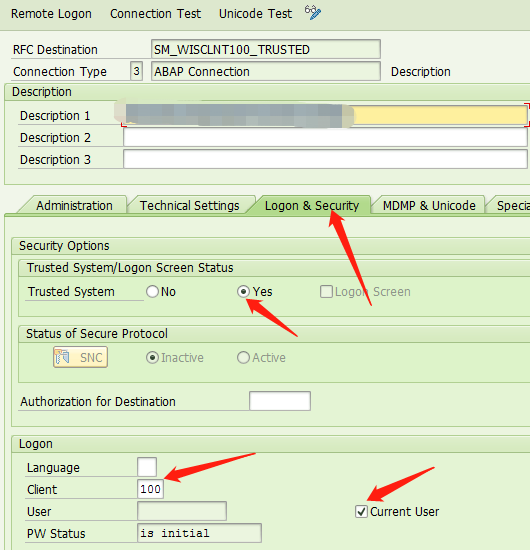Click the PW Status field
The height and width of the screenshot is (550, 530).
(200, 533)
